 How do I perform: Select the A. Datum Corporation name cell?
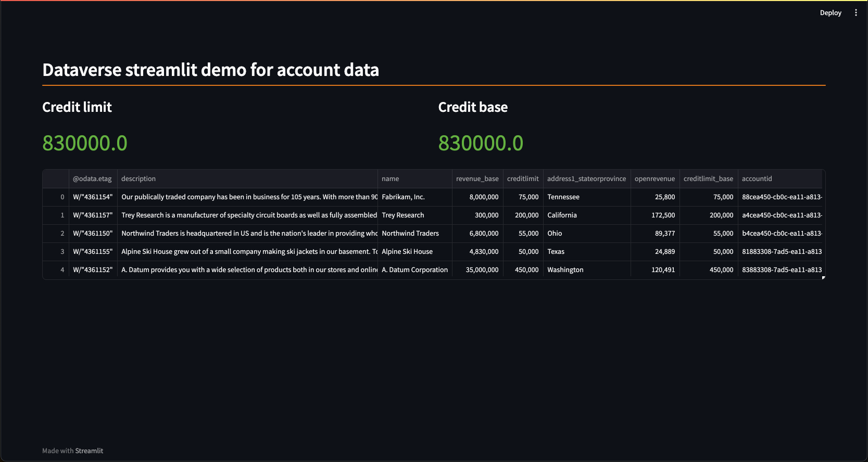pyautogui.click(x=414, y=270)
